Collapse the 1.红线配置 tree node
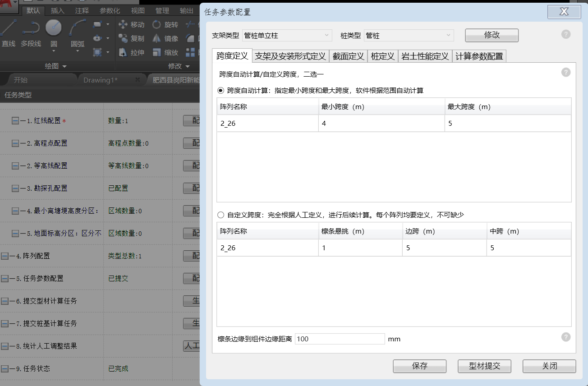Image resolution: width=588 pixels, height=386 pixels. pyautogui.click(x=15, y=121)
